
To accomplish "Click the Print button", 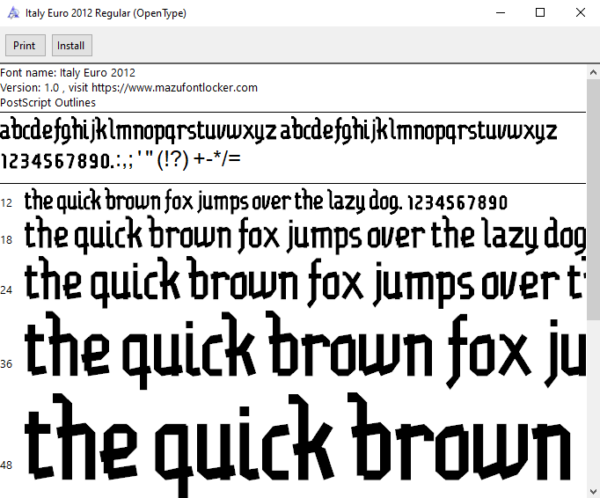I will [x=25, y=45].
